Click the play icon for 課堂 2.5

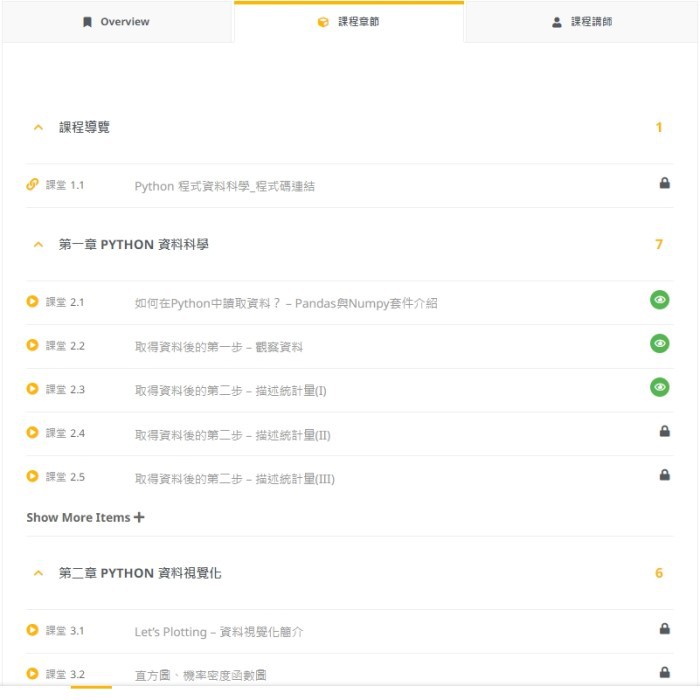32,477
